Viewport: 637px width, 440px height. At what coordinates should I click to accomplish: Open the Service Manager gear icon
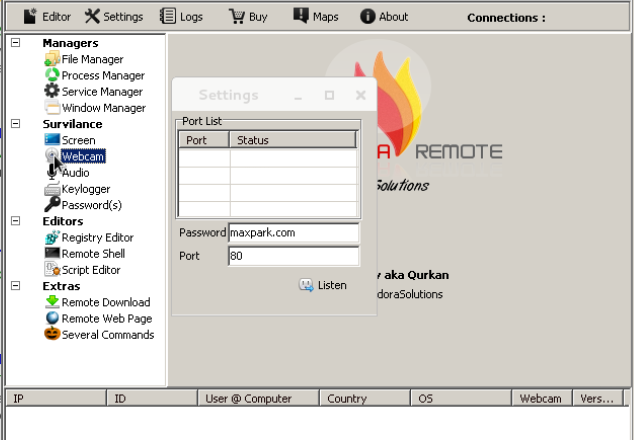(52, 92)
